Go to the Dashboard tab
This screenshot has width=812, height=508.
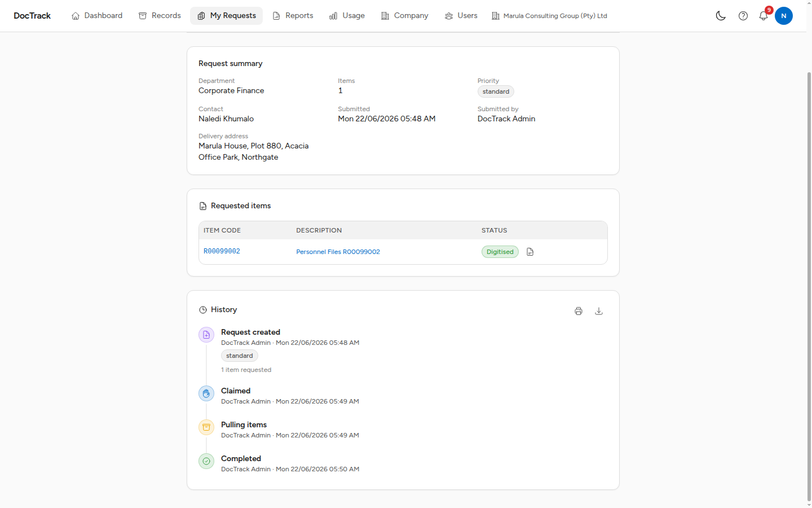(97, 16)
